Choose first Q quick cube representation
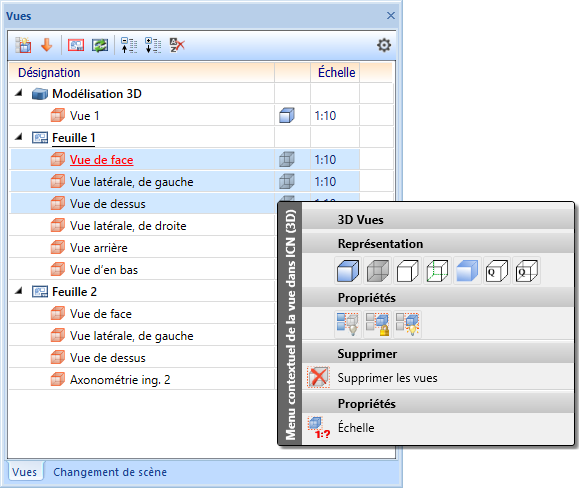Viewport: 580px width, 488px height. [x=496, y=271]
